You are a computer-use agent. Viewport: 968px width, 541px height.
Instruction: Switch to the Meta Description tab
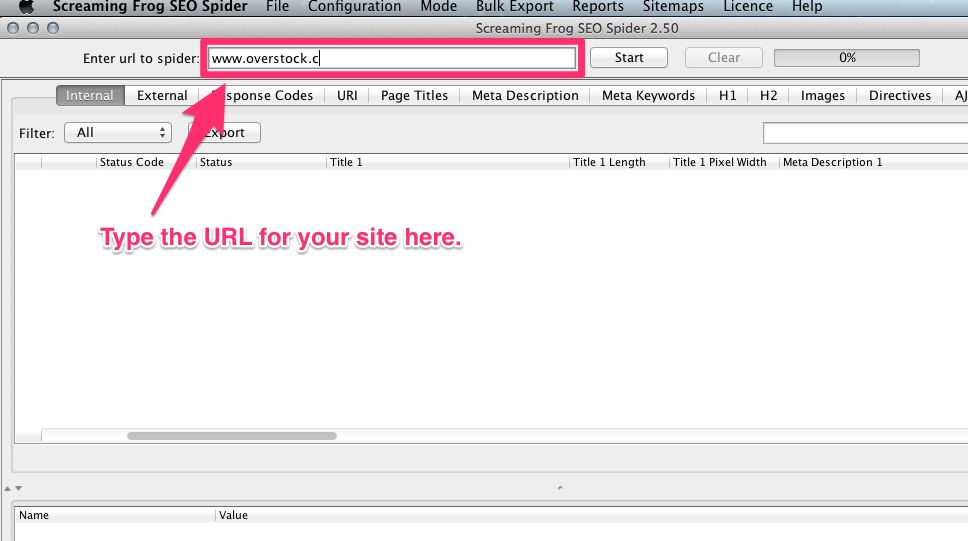pyautogui.click(x=525, y=95)
